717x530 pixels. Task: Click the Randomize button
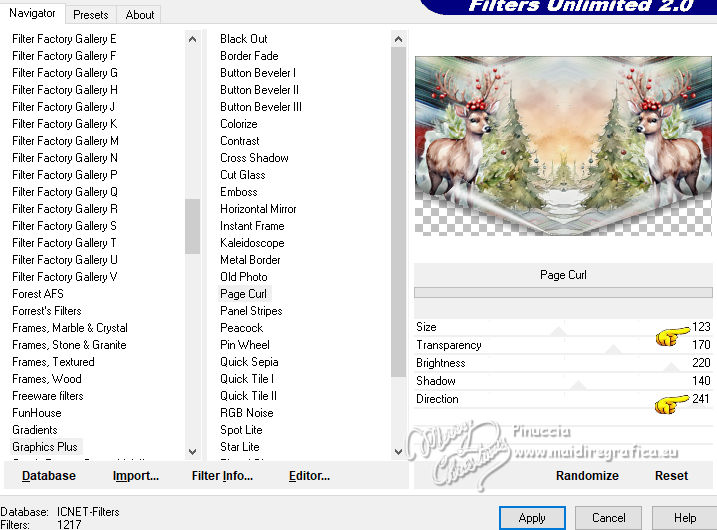[587, 476]
